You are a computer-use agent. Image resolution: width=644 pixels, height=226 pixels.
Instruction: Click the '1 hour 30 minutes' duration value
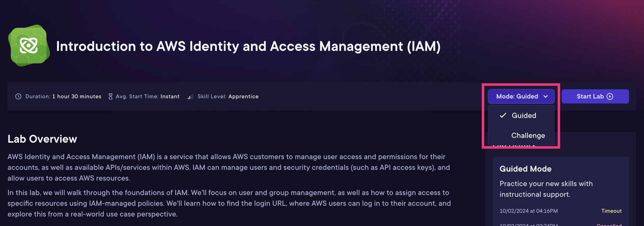(77, 96)
